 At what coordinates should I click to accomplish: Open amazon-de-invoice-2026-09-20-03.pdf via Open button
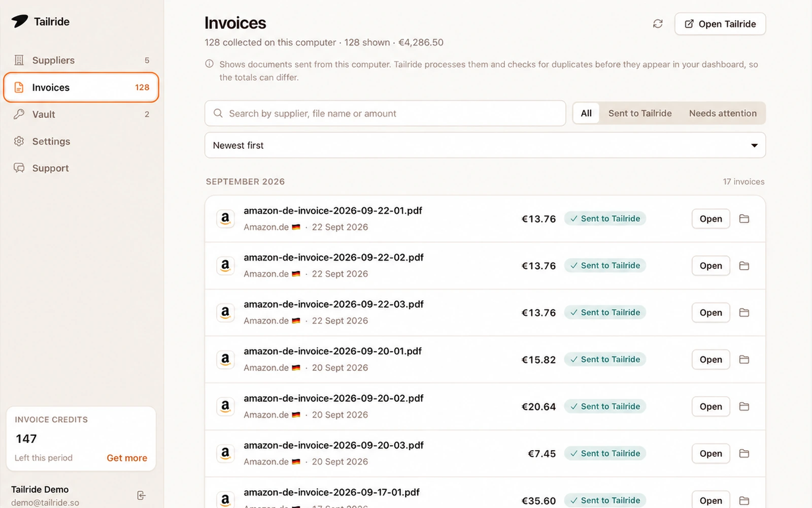pyautogui.click(x=710, y=454)
